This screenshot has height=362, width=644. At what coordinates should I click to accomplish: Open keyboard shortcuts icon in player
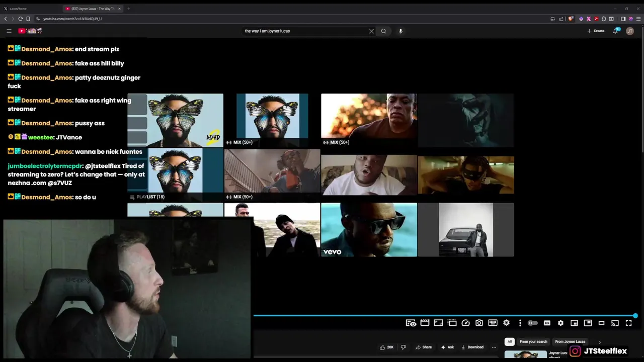pos(493,323)
